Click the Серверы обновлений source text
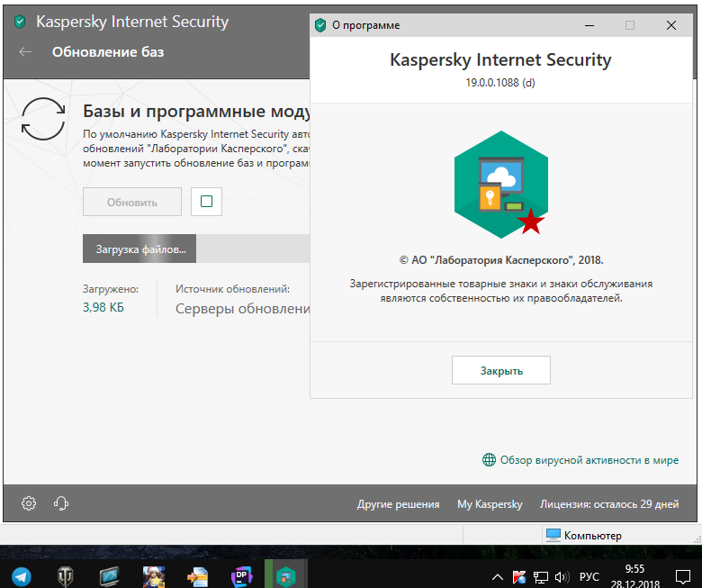Image resolution: width=702 pixels, height=588 pixels. [243, 309]
